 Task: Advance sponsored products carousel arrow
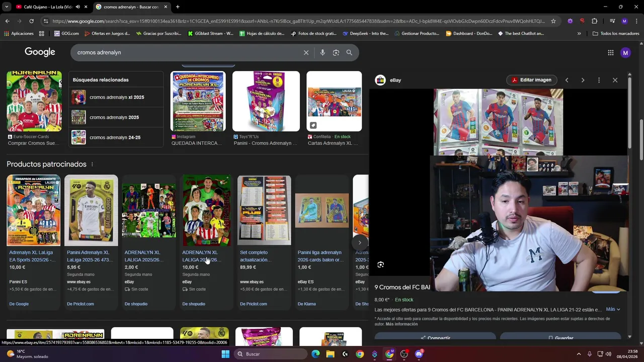[359, 242]
